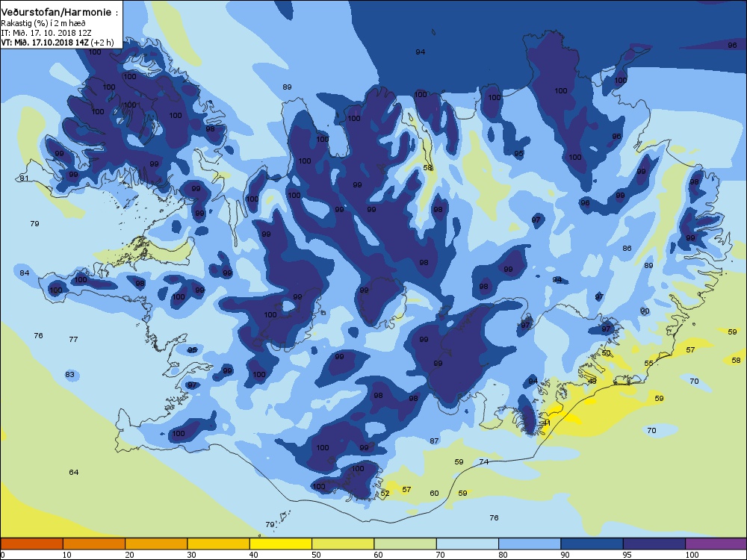Click the purple 100+ legend swatch
747x560 pixels.
coord(716,544)
